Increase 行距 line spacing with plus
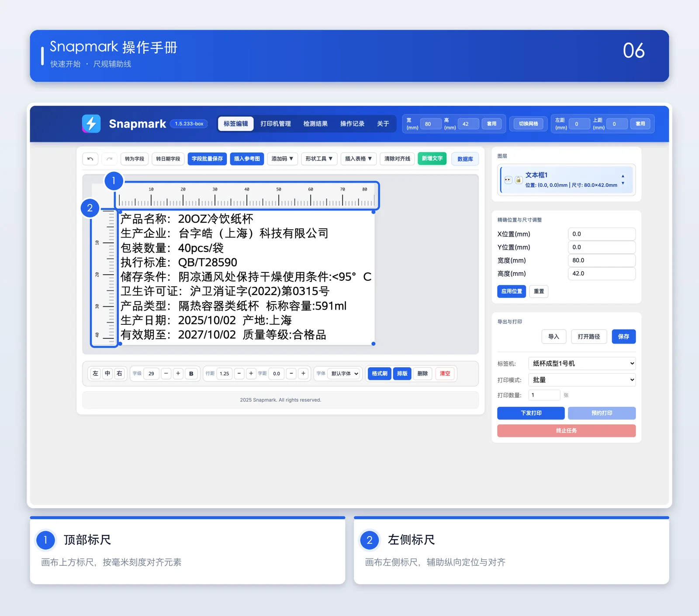This screenshot has height=616, width=699. (x=251, y=374)
